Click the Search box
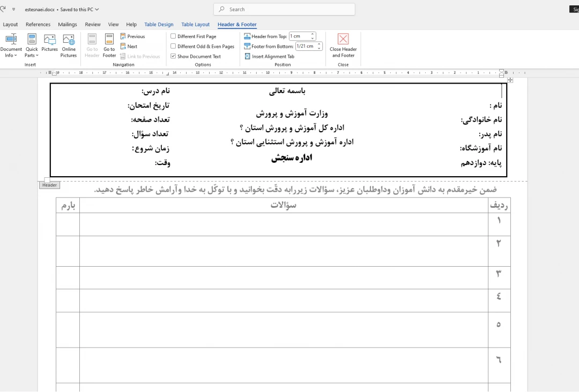 284,9
